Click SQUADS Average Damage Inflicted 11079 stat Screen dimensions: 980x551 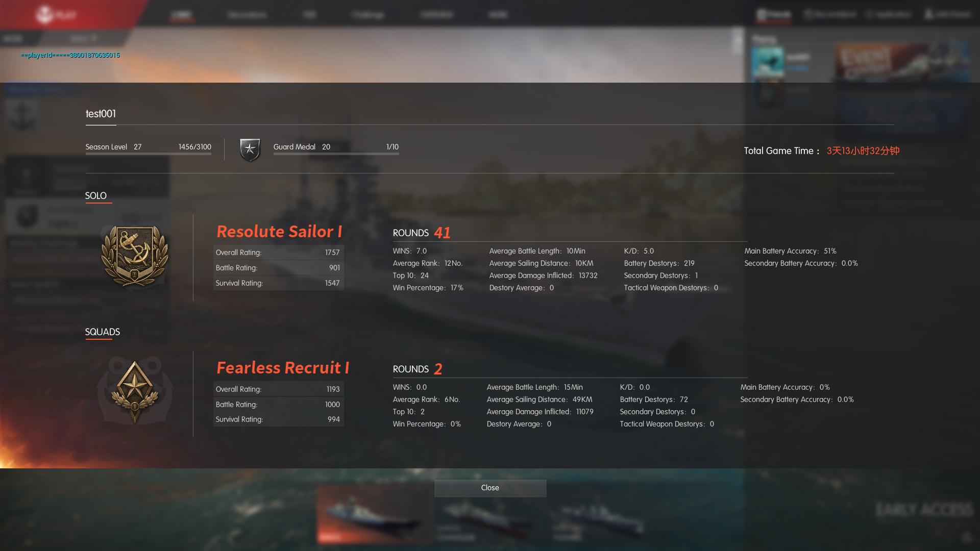click(x=540, y=412)
